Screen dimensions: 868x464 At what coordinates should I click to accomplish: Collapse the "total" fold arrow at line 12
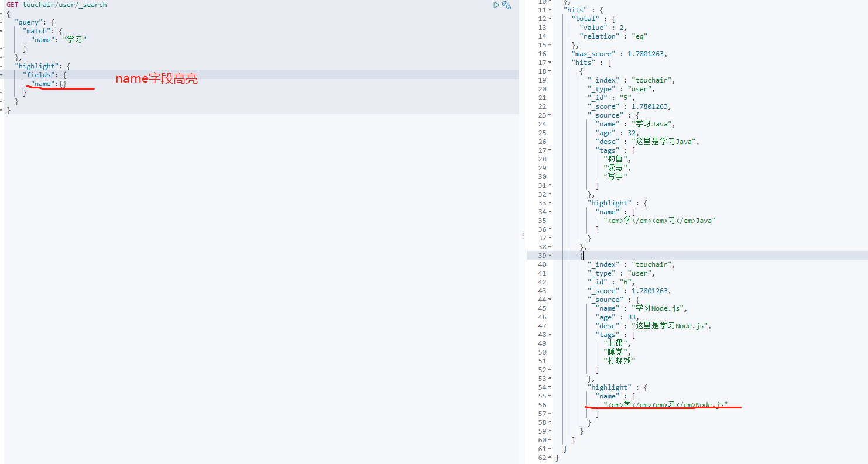coord(550,19)
